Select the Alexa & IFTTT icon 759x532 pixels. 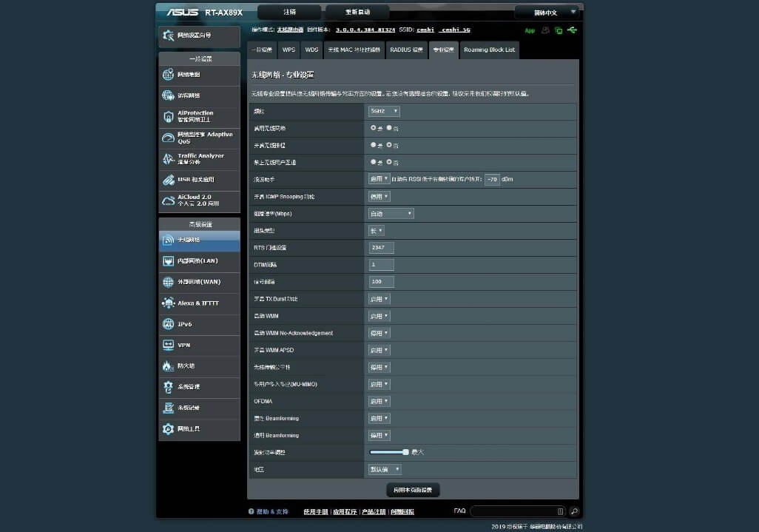pos(168,303)
